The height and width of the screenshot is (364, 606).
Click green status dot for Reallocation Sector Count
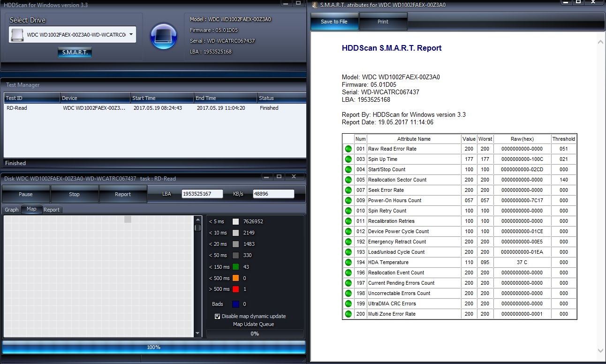pyautogui.click(x=348, y=180)
